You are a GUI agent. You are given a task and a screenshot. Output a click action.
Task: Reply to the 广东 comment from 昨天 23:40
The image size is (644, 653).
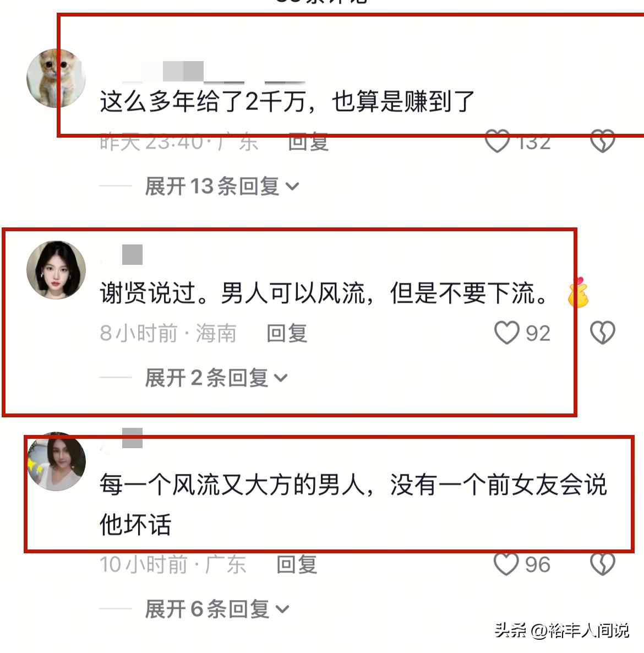click(x=308, y=142)
